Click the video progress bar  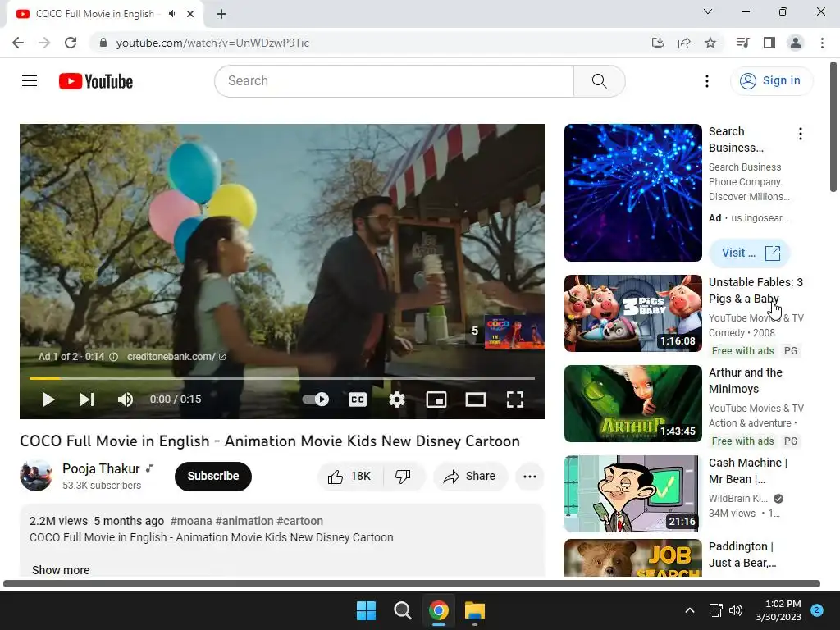[x=282, y=378]
